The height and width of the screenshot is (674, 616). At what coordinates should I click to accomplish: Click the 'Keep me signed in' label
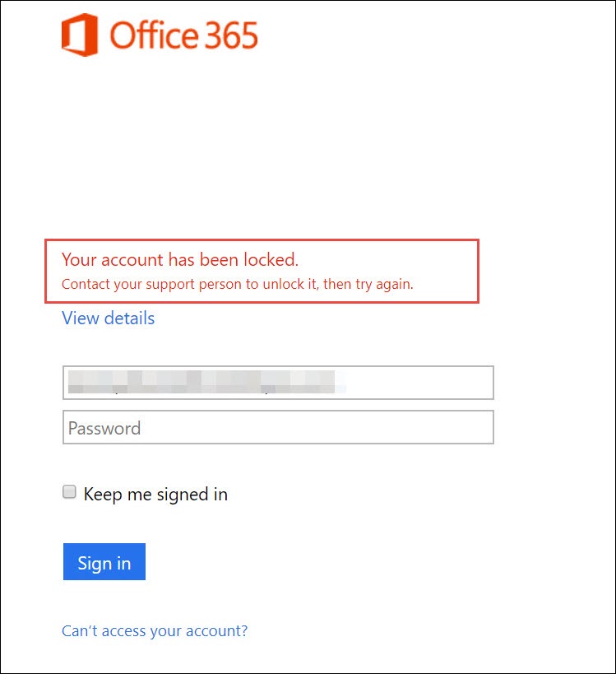click(x=155, y=495)
